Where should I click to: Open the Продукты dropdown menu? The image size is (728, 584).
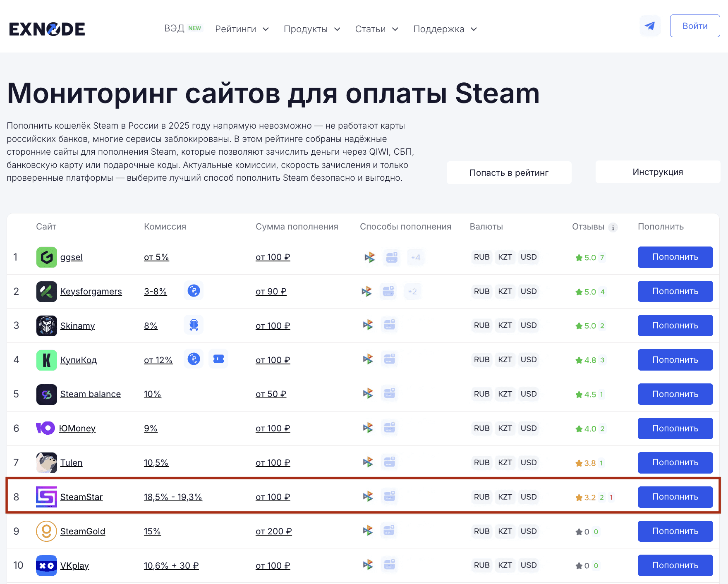pyautogui.click(x=312, y=29)
